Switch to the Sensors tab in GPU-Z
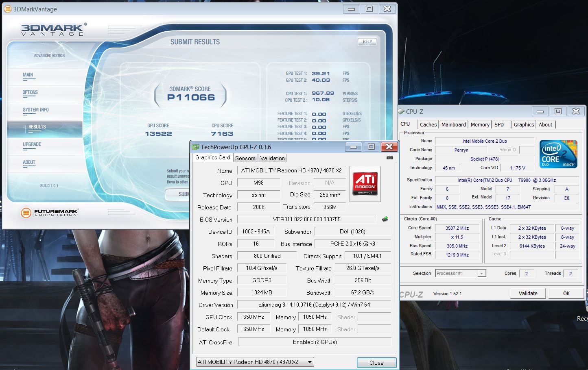588x370 pixels. (x=245, y=158)
